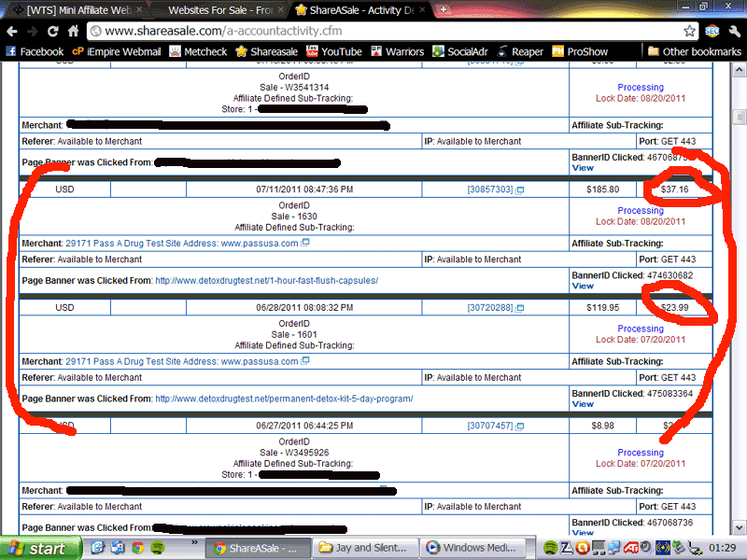The height and width of the screenshot is (560, 747).
Task: Open the iEmpire Webmail bookmark
Action: pos(116,51)
